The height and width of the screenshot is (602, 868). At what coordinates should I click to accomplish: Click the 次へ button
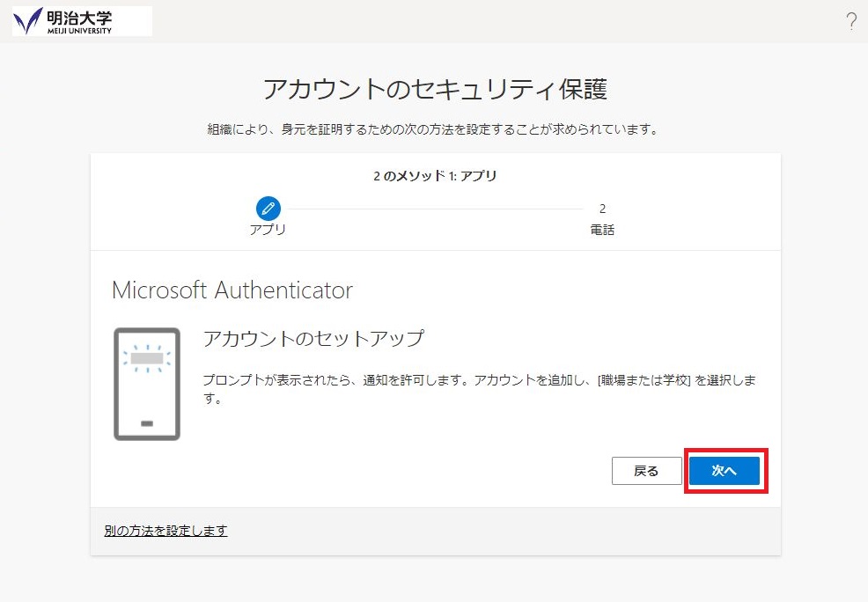click(x=725, y=471)
